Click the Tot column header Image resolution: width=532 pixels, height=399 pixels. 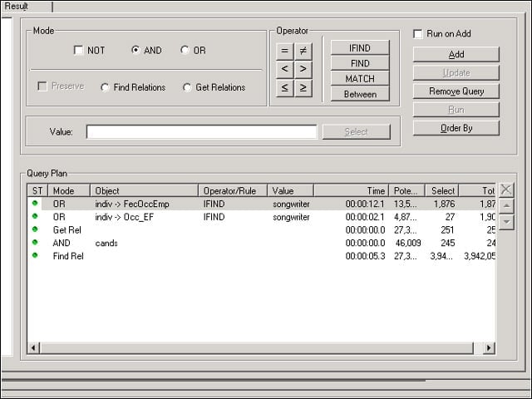click(477, 190)
